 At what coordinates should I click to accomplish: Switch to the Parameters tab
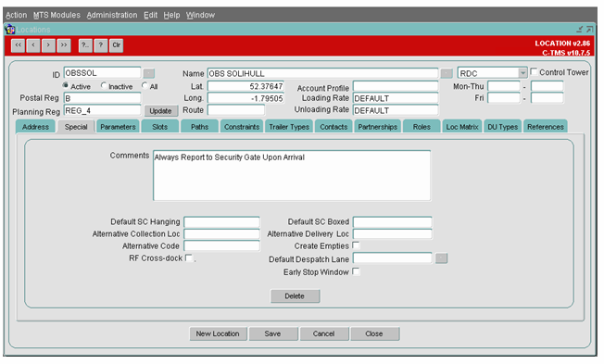118,127
